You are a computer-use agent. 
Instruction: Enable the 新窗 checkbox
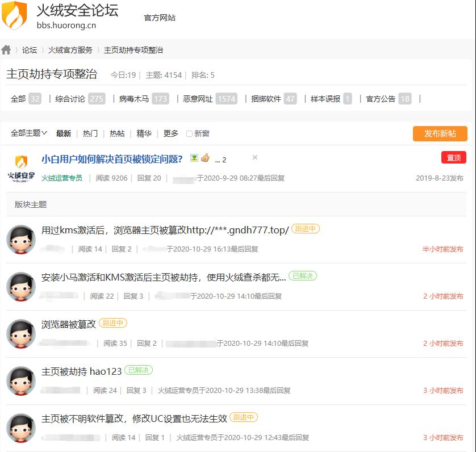[x=189, y=133]
